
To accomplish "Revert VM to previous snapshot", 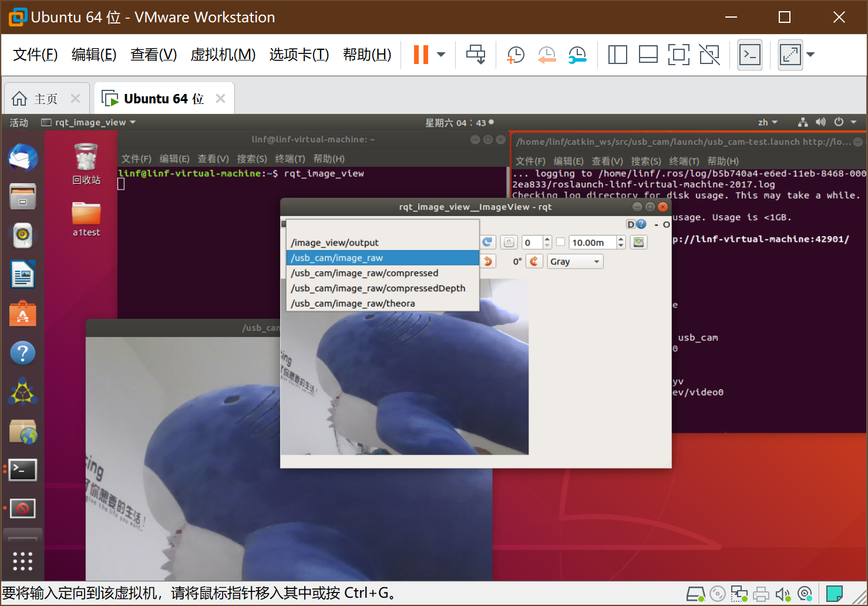I will point(546,55).
